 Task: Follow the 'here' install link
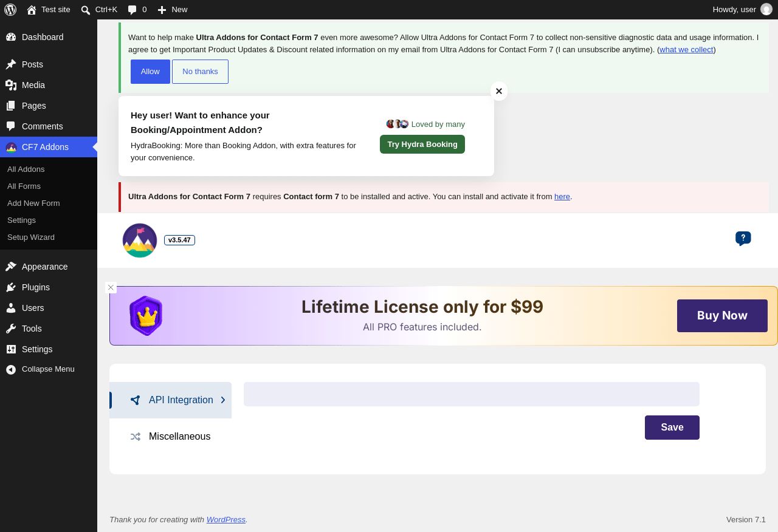point(562,197)
